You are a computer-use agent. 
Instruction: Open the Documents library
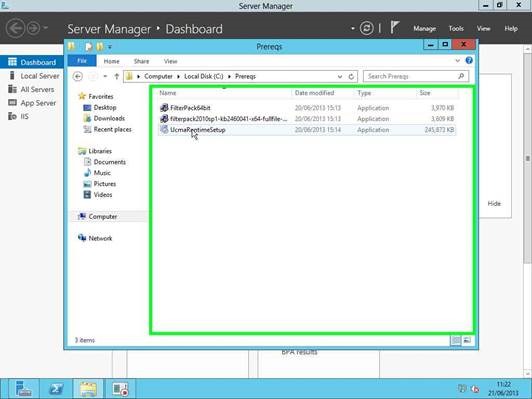pyautogui.click(x=110, y=162)
